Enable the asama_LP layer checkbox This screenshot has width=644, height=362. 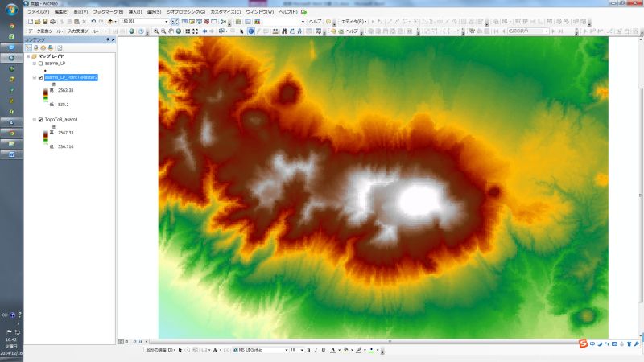tap(41, 64)
